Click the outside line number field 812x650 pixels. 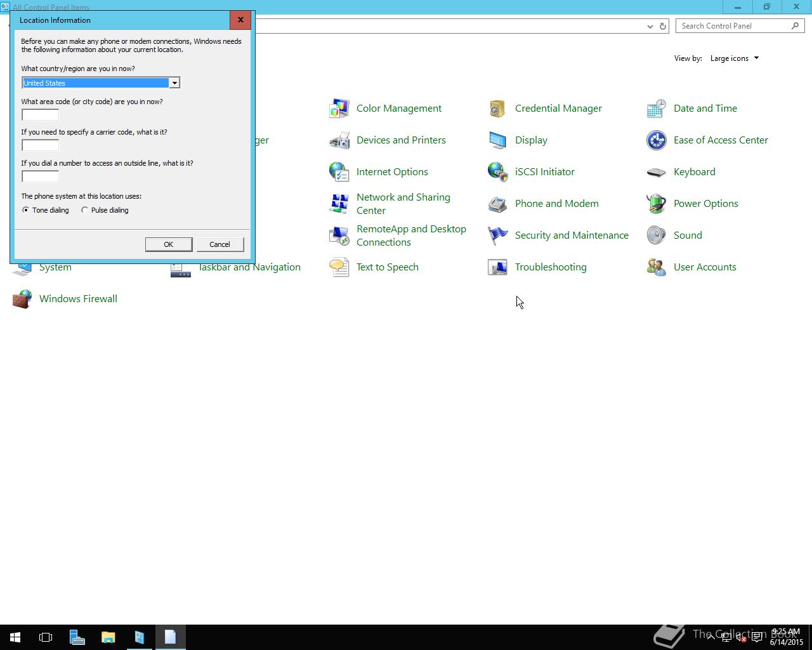pos(40,176)
